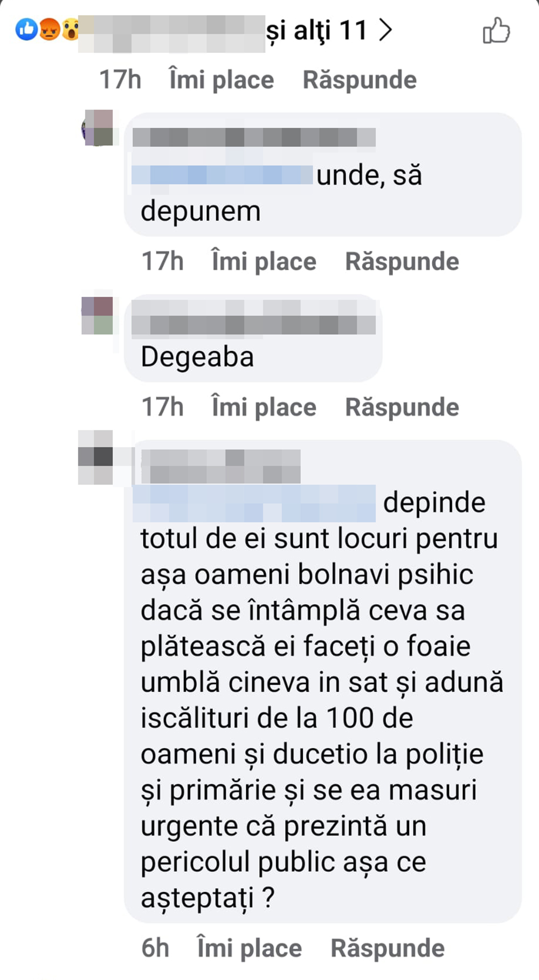
Task: Like the 'unde, să depunem' comment
Action: [x=264, y=261]
